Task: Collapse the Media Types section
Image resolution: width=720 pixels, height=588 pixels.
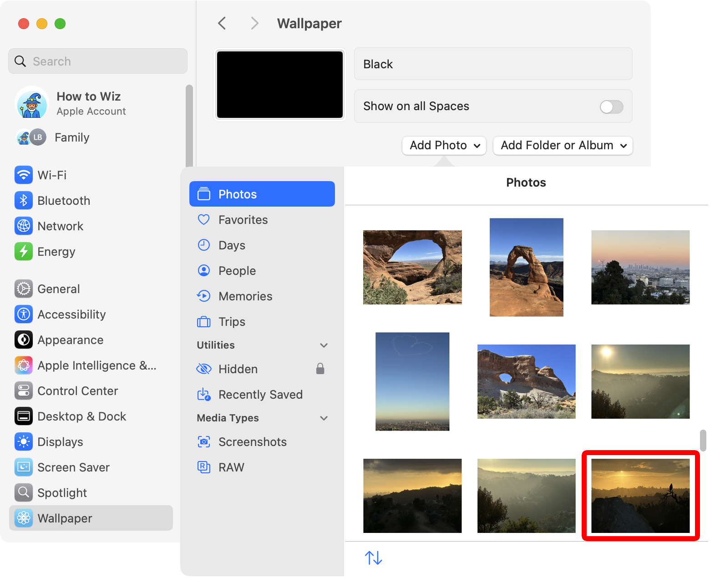Action: [x=324, y=418]
